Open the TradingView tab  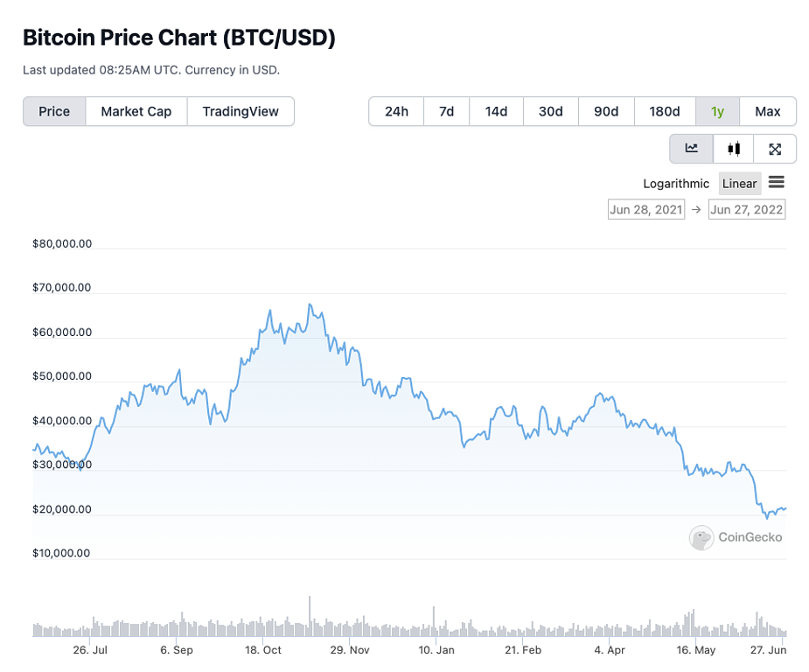[x=241, y=111]
